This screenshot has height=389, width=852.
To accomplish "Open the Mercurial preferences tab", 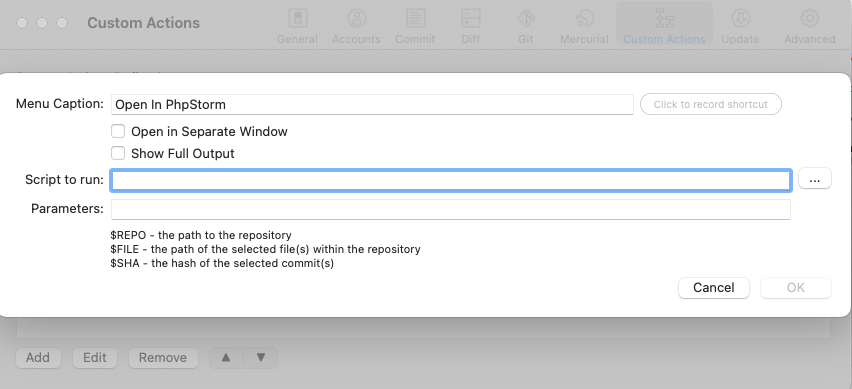I will 584,26.
